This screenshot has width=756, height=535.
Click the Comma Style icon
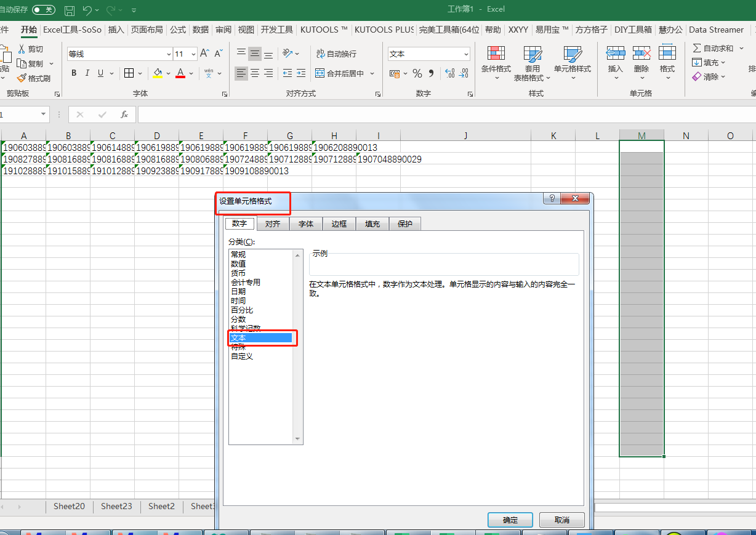point(432,73)
